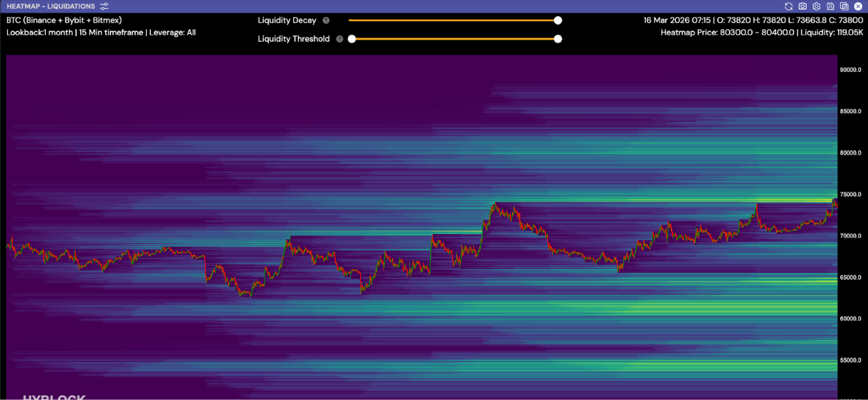Click the middle of Liquidity Decay track
Screen dimensions: 868x400
click(x=453, y=20)
